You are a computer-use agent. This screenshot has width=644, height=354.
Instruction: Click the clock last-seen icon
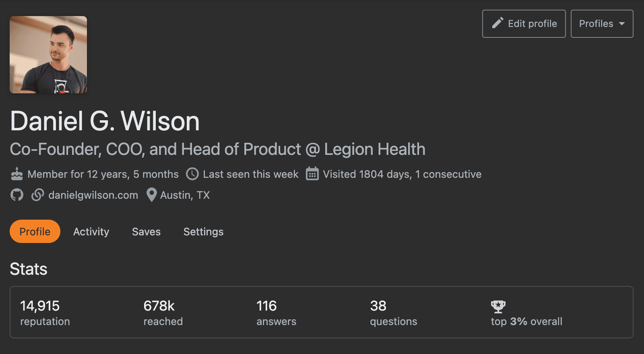click(192, 174)
